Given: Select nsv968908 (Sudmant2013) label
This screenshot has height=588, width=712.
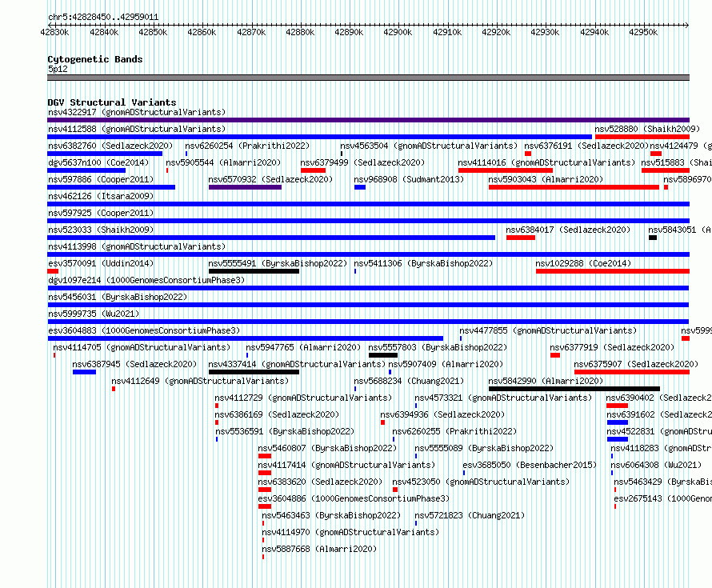Looking at the screenshot, I should [x=409, y=179].
